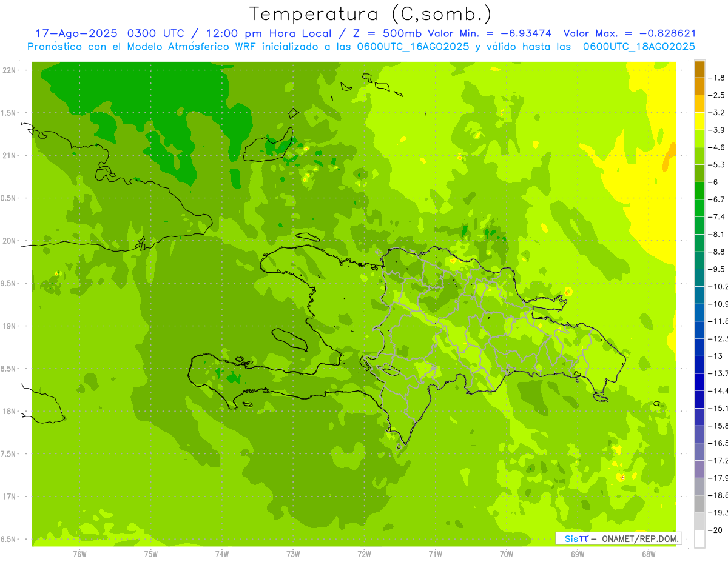
Task: Click the "-8.8" colorbar label
Action: point(718,252)
